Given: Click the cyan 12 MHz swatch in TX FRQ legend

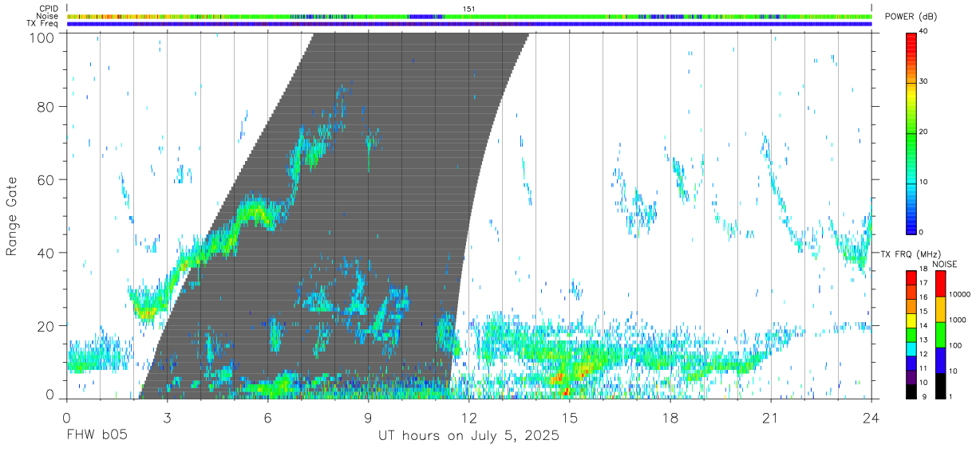Looking at the screenshot, I should point(911,349).
